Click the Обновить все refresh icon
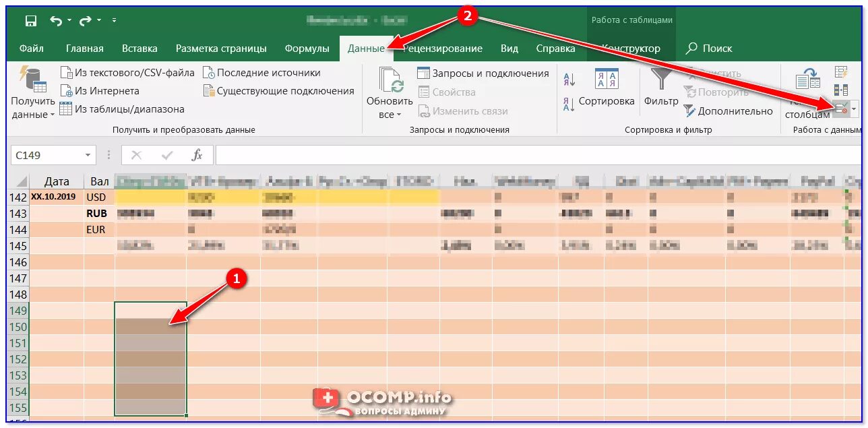 390,80
